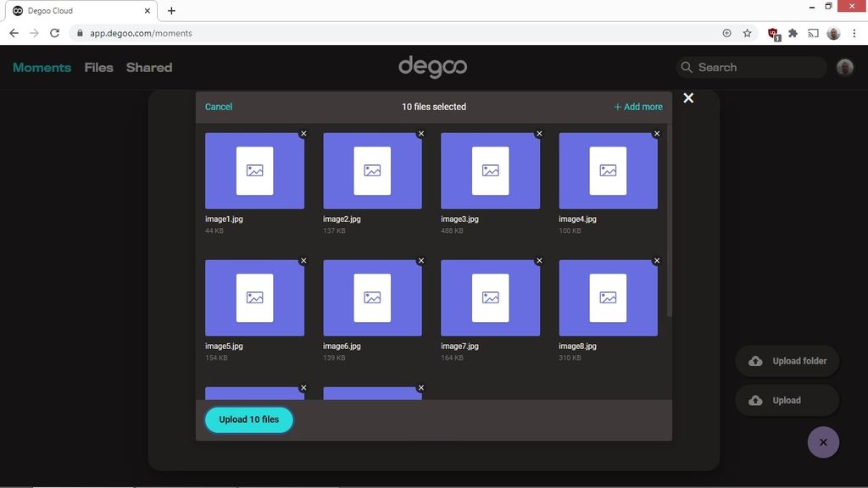The height and width of the screenshot is (488, 868).
Task: Bookmark the page with the star icon
Action: pos(747,32)
